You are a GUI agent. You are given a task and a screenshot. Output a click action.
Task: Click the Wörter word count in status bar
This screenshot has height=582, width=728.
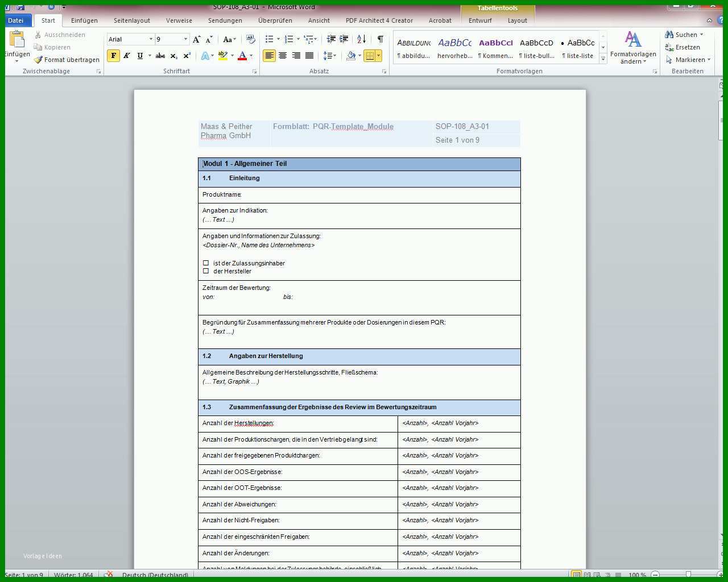tap(73, 575)
